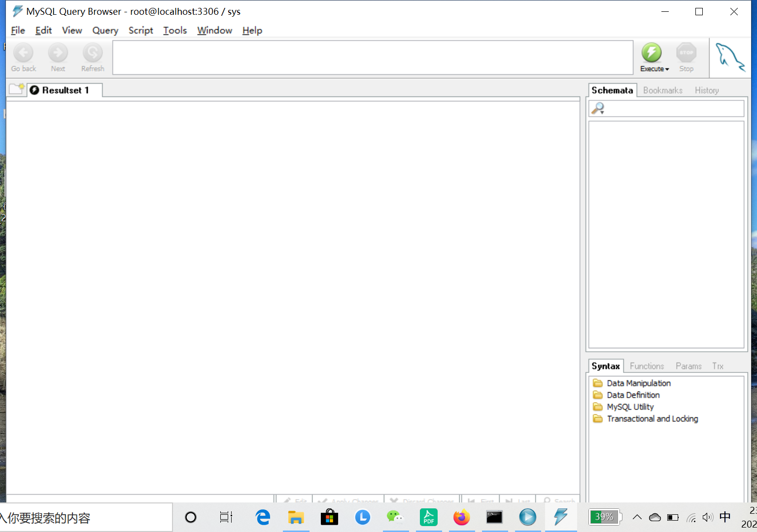Click the Stop query icon
This screenshot has height=532, width=757.
(x=686, y=52)
